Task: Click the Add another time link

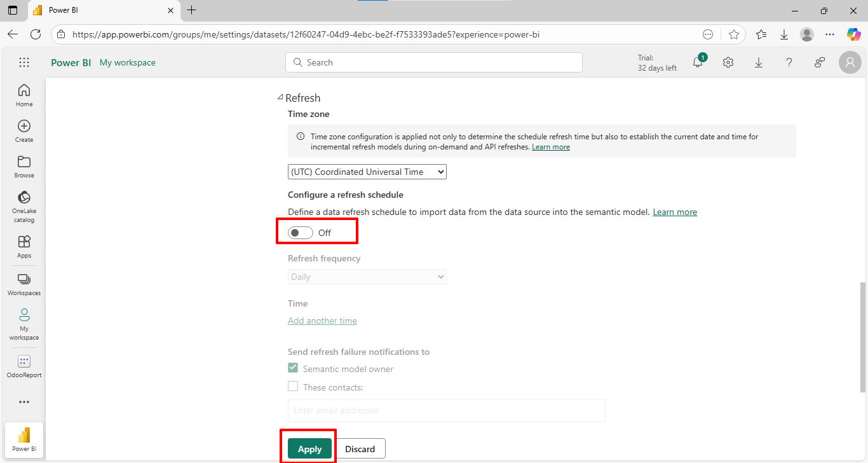Action: coord(322,321)
